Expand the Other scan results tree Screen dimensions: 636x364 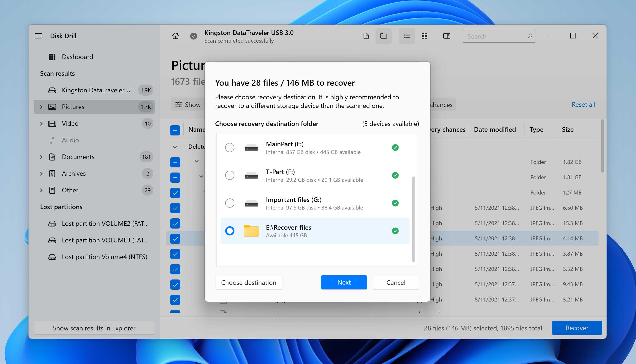(41, 190)
